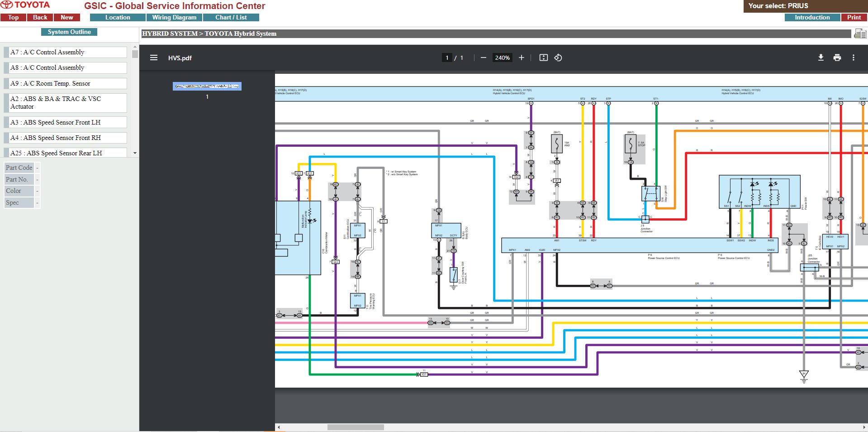Select A4 : ABS Speed Sensor Front RH
This screenshot has height=432, width=868.
tap(66, 138)
